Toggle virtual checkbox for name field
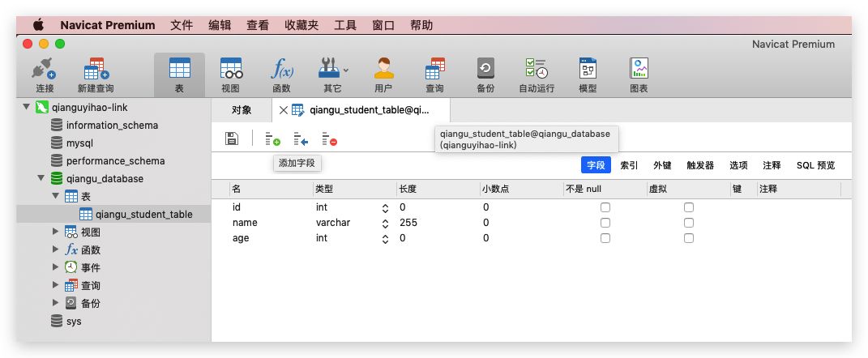The image size is (868, 358). coord(688,223)
